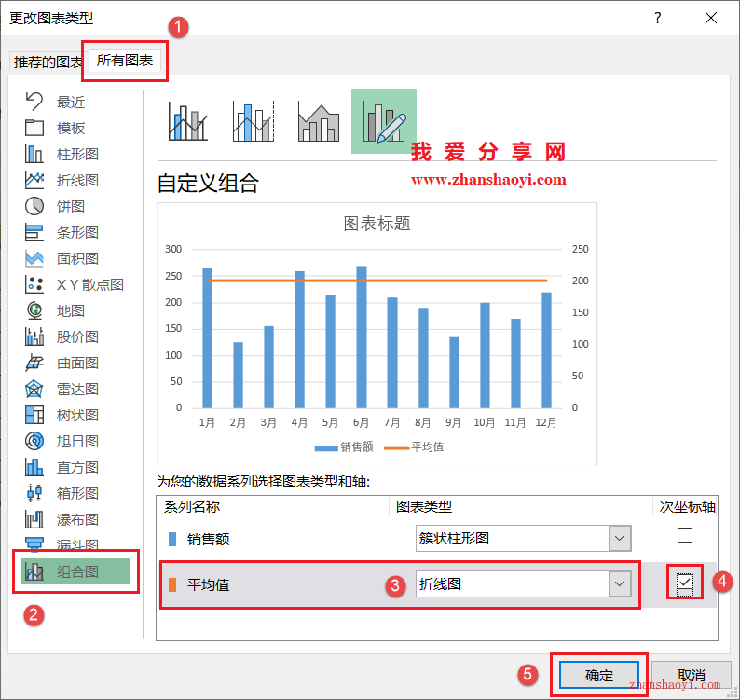740x700 pixels.
Task: Select the Combo chart (组合图) icon
Action: coord(34,571)
